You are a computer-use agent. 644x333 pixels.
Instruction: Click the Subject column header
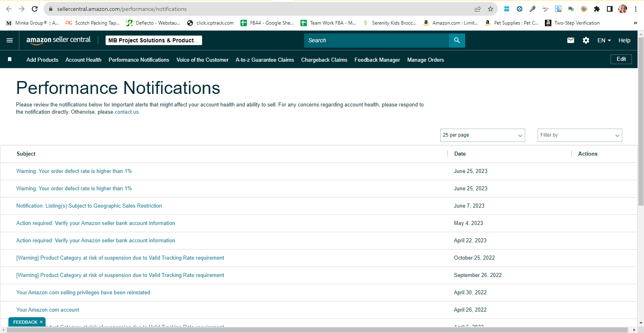tap(26, 154)
